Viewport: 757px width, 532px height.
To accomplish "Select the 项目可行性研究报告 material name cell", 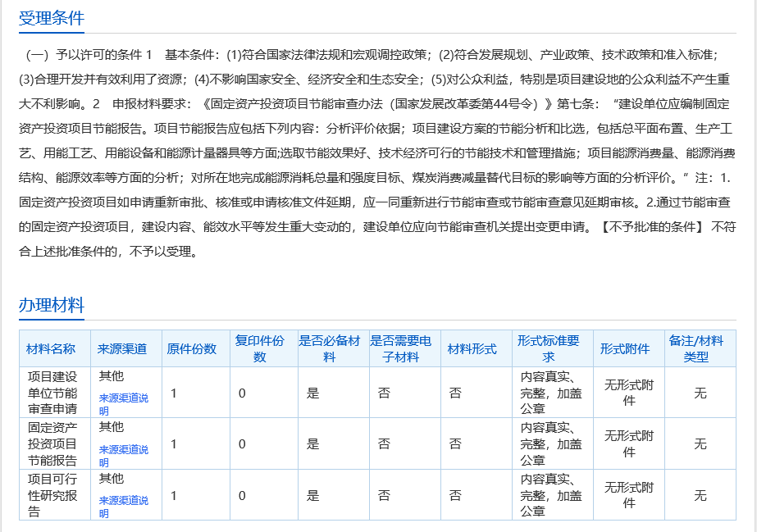I will click(52, 495).
